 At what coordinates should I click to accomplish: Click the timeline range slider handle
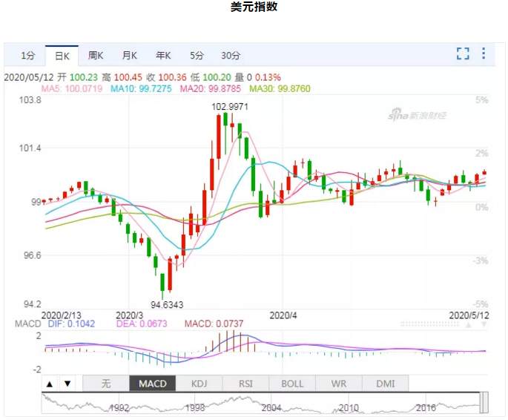(484, 402)
